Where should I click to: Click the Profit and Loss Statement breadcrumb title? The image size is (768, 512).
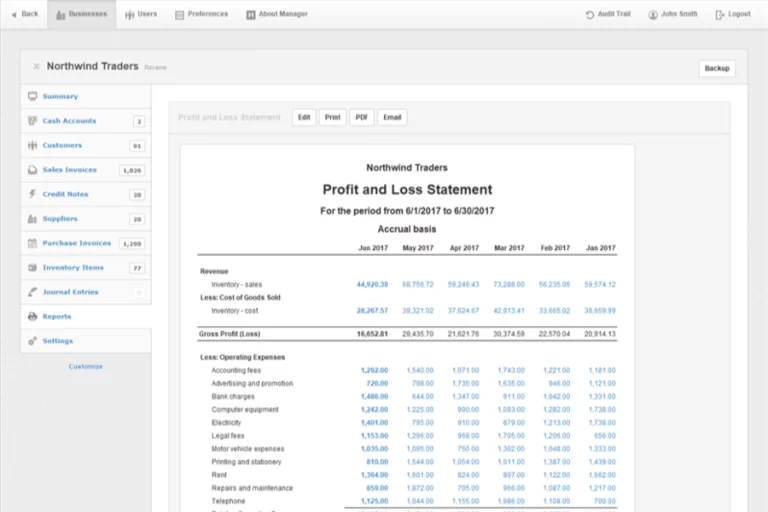tap(229, 118)
